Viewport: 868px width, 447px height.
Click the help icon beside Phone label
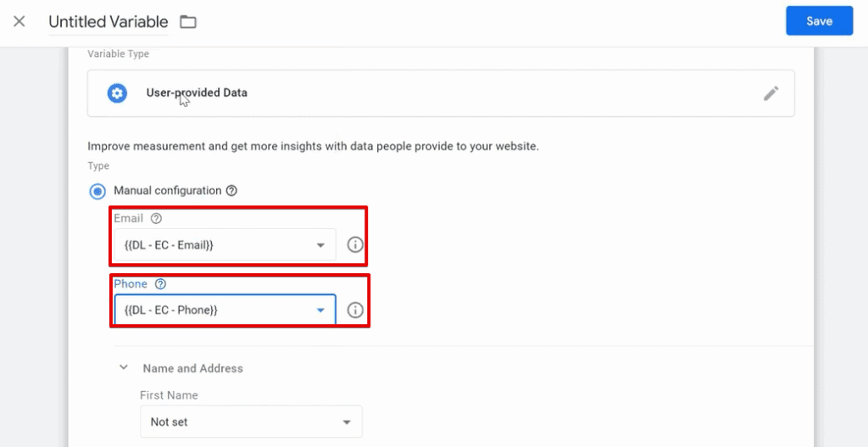(160, 284)
